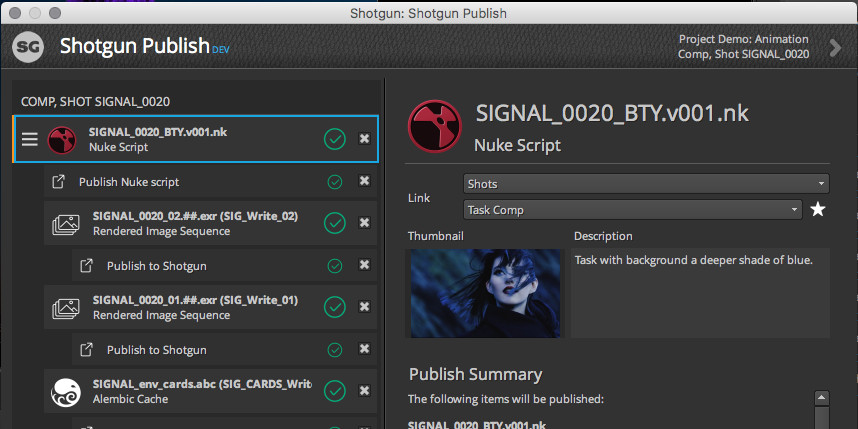The height and width of the screenshot is (429, 858).
Task: Click the image sequence icon for SIG_Write_01
Action: (x=66, y=308)
